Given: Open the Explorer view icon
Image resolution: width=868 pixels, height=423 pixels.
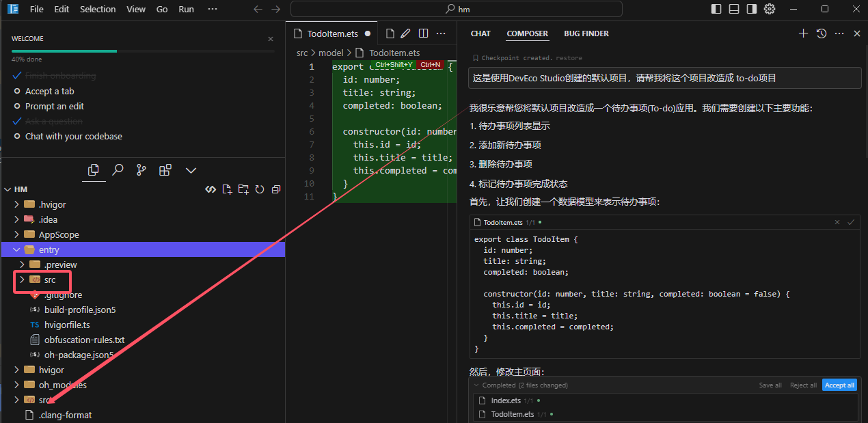Looking at the screenshot, I should [x=94, y=169].
